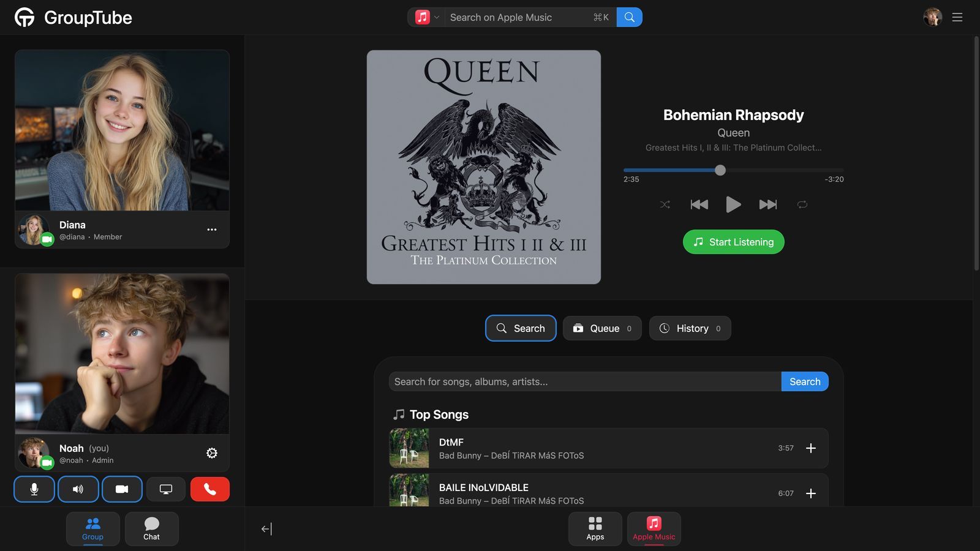The height and width of the screenshot is (551, 980).
Task: Click the song progress slider handle
Action: 720,170
